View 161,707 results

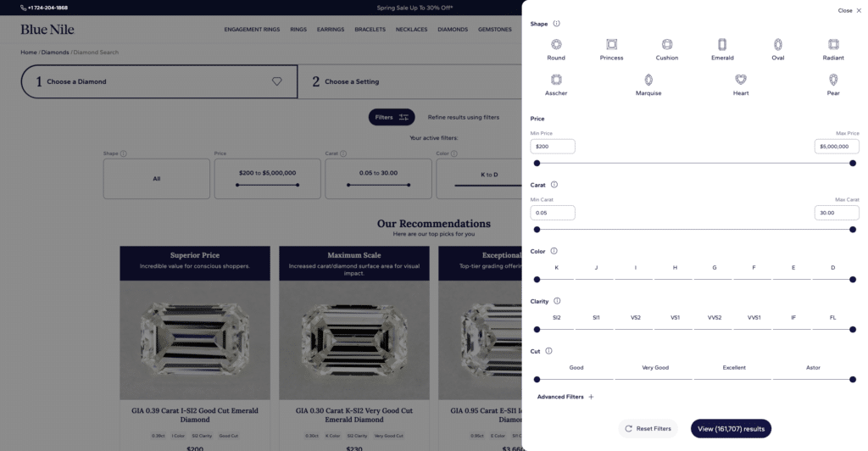pyautogui.click(x=731, y=428)
